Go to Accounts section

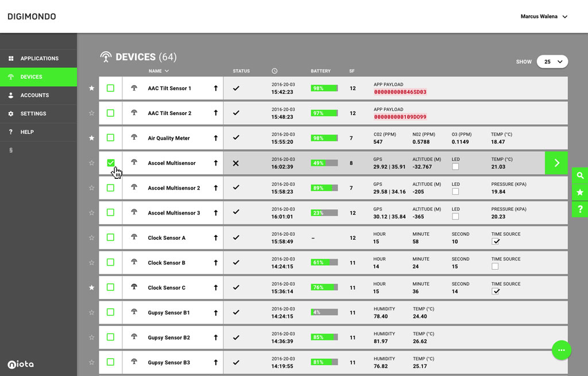(38, 95)
